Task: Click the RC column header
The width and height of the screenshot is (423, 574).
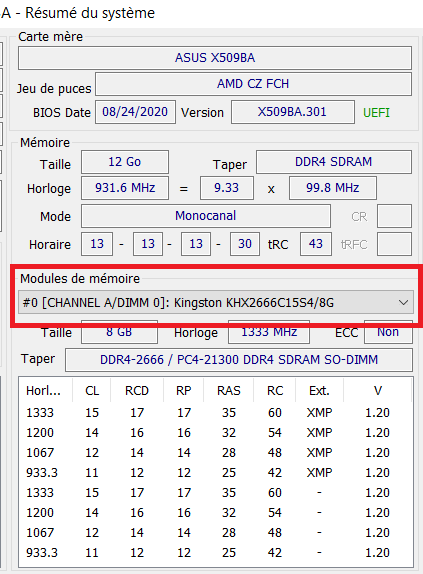Action: click(x=275, y=391)
